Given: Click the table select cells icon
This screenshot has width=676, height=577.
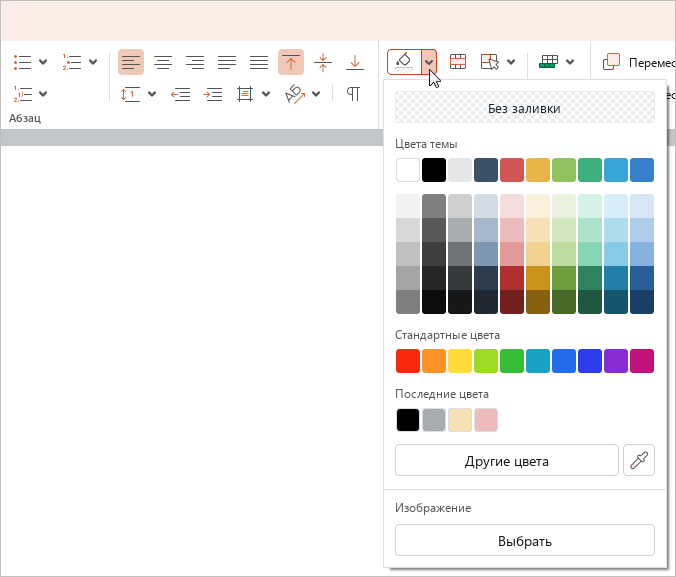Looking at the screenshot, I should [x=490, y=62].
